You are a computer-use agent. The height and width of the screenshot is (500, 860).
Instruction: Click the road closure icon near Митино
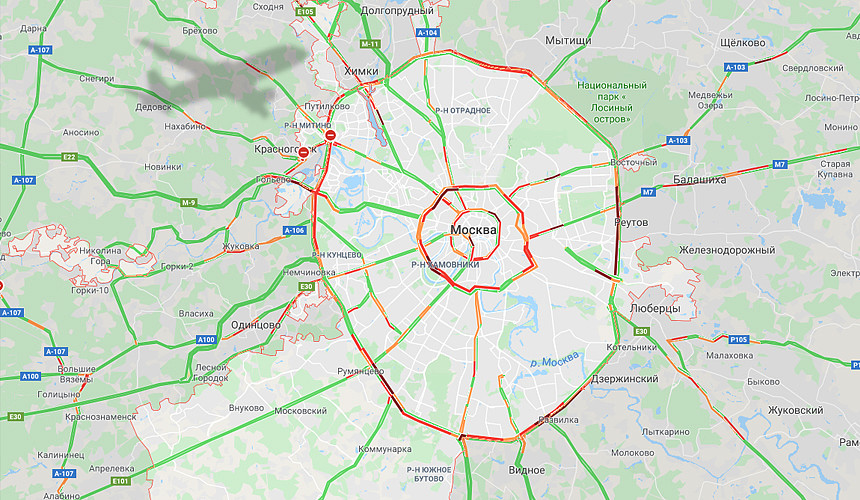(330, 135)
